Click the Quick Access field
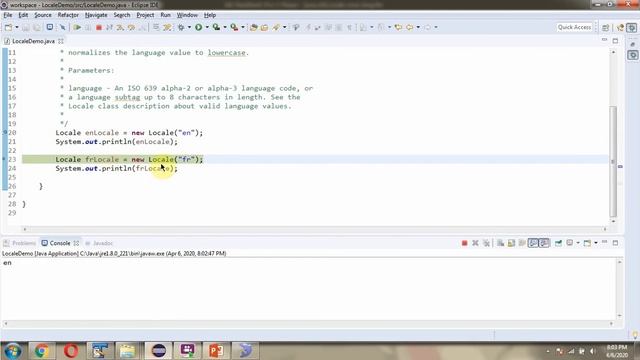Screen dimensions: 640x360 (574, 27)
